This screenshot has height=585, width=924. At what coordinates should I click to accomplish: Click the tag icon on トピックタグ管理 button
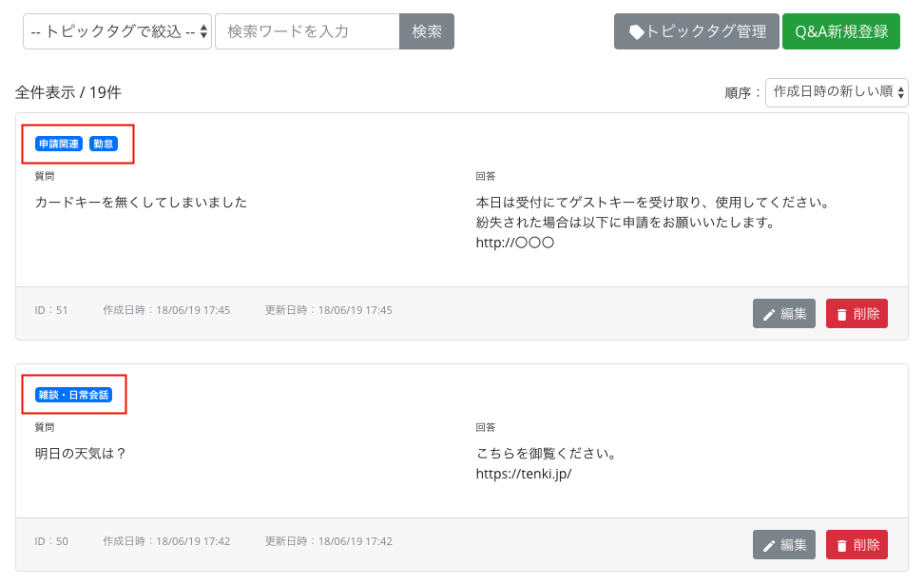637,31
